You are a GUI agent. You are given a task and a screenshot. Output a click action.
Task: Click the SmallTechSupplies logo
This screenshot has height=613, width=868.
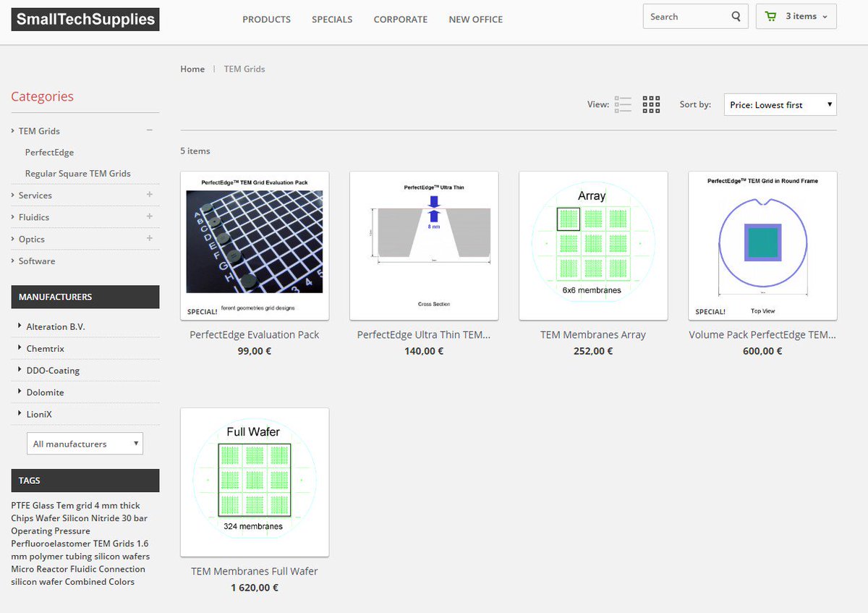click(x=85, y=20)
